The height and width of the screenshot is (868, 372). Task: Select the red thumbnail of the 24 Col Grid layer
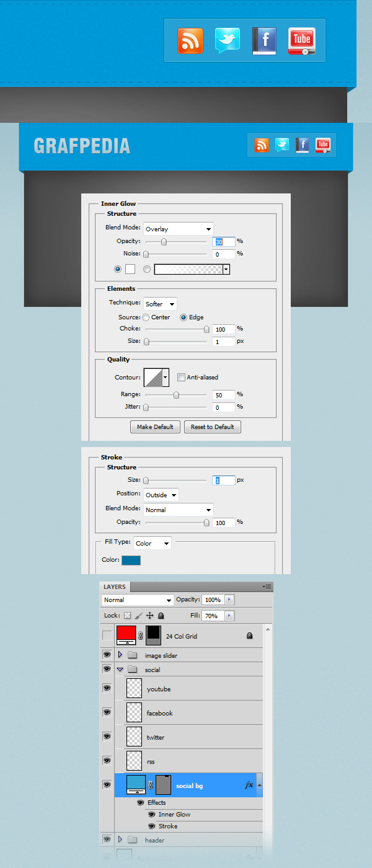coord(126,635)
